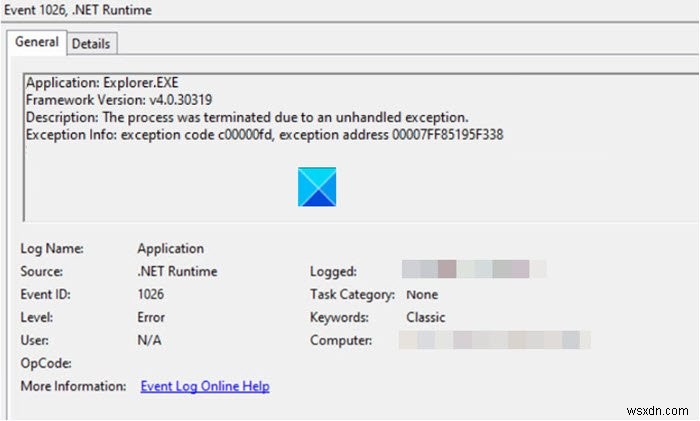The width and height of the screenshot is (700, 421).
Task: Click the Task Category value 'None'
Action: click(x=422, y=295)
